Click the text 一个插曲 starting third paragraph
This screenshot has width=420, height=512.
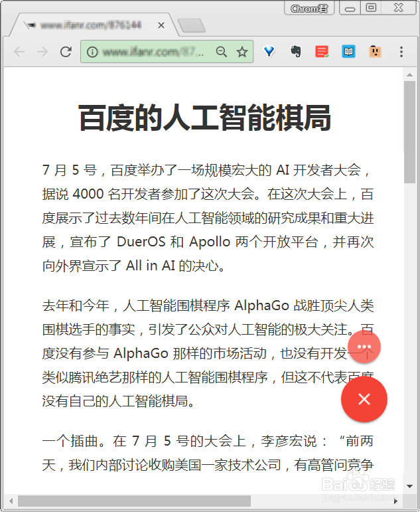point(69,441)
